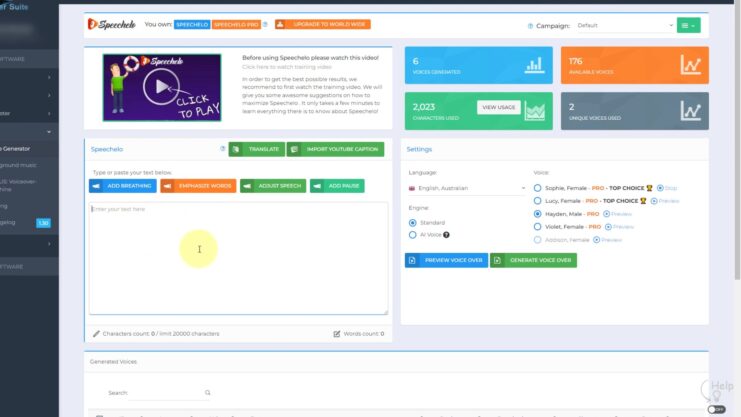
Task: Click the SPEECHELO PRO badge
Action: click(x=236, y=25)
